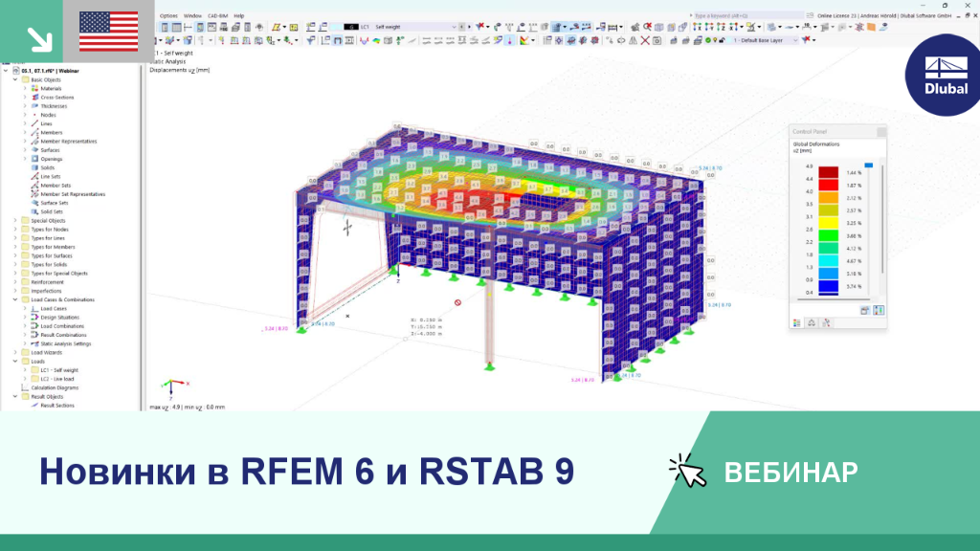Click the ВЕБИНАР banner label
The width and height of the screenshot is (980, 551).
[x=791, y=473]
